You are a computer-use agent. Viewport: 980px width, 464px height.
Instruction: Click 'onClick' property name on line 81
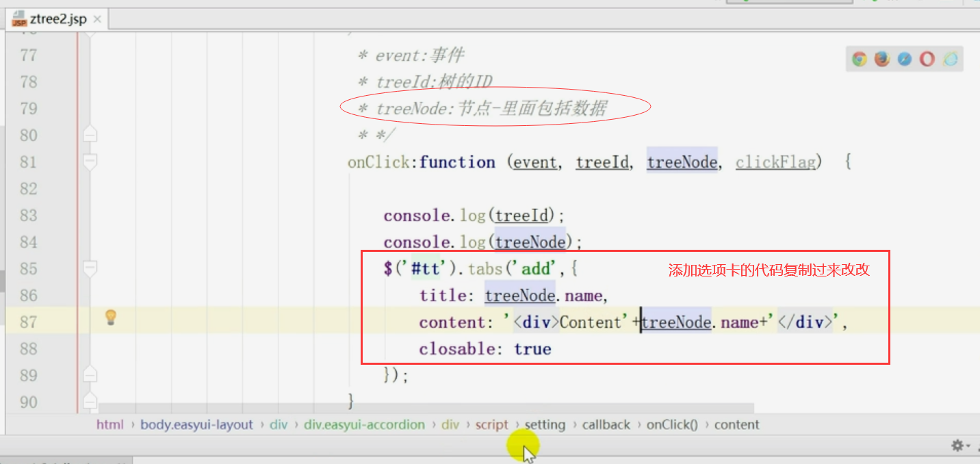tap(380, 162)
